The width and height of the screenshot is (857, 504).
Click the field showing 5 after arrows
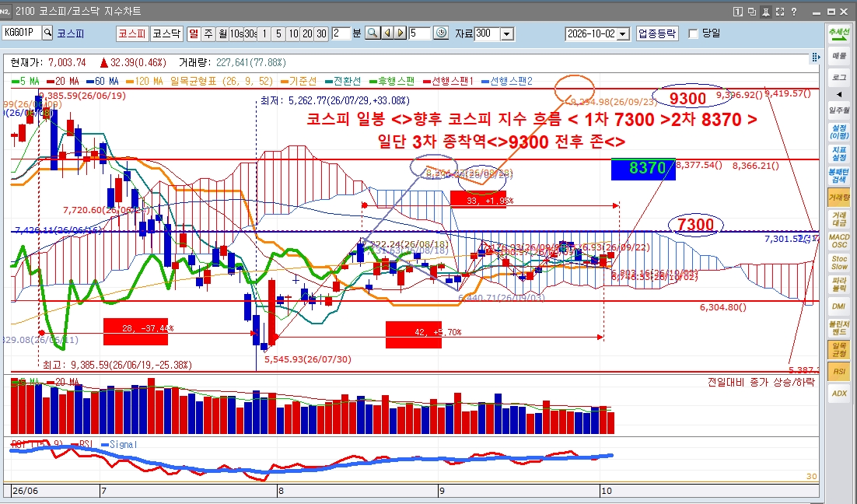tap(420, 33)
